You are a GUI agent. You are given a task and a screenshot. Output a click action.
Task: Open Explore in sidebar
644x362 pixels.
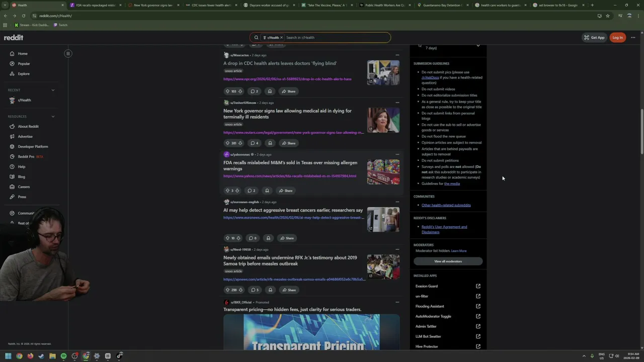pyautogui.click(x=24, y=74)
